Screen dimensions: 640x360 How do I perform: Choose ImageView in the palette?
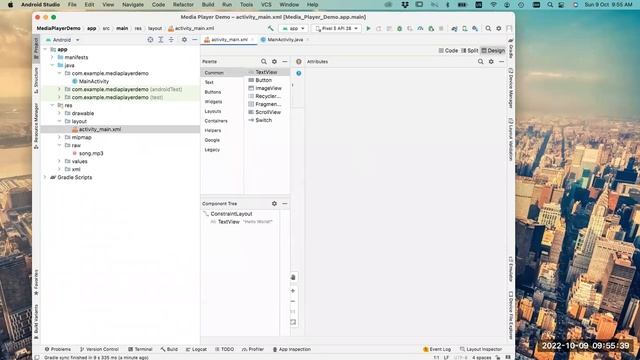[268, 88]
